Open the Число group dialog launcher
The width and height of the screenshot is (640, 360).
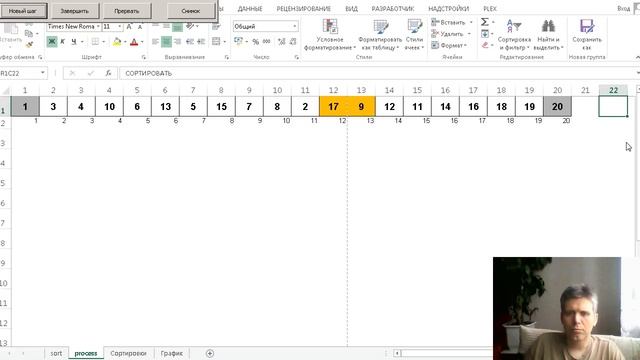297,57
